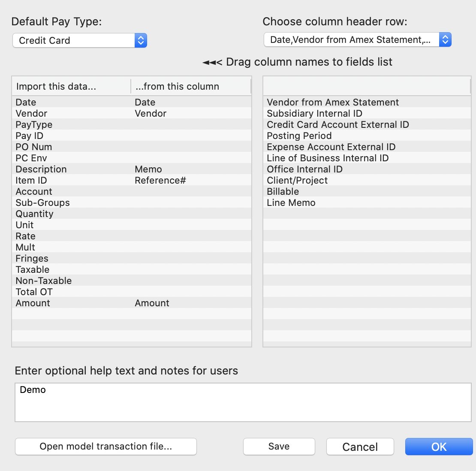
Task: Select the Rate field row
Action: (x=132, y=236)
